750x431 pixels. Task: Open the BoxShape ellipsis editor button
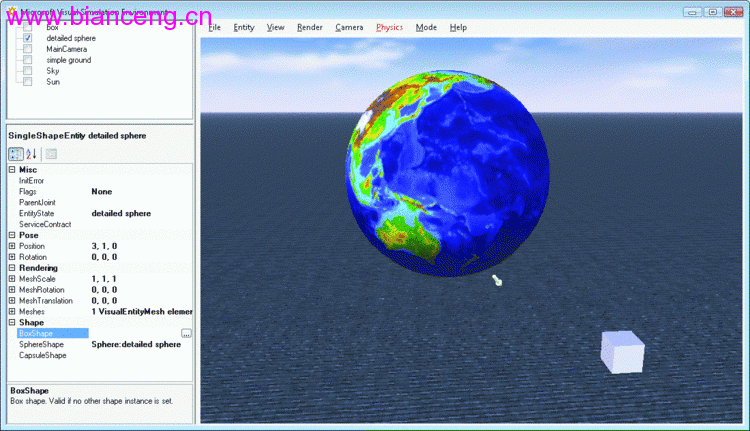tap(187, 333)
